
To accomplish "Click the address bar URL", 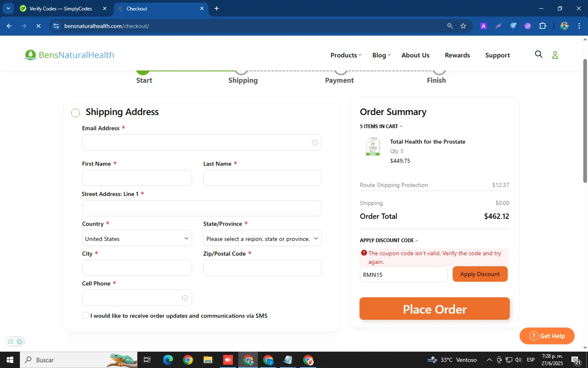I will (107, 26).
